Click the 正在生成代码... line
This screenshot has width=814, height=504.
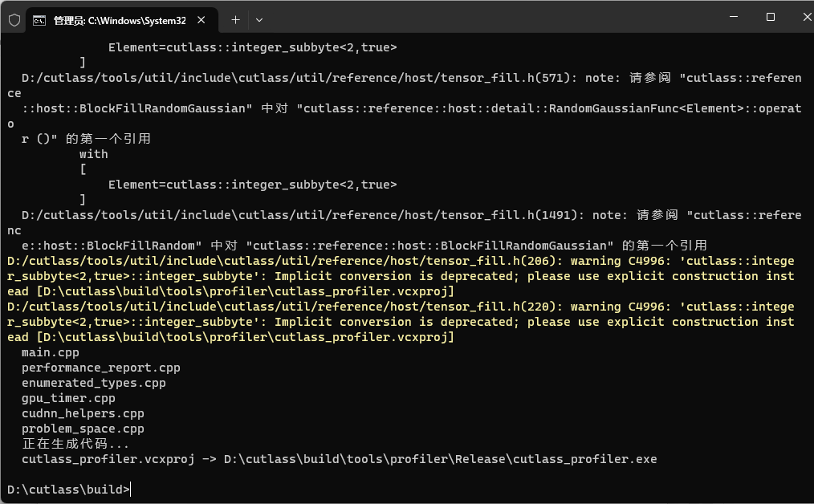75,444
